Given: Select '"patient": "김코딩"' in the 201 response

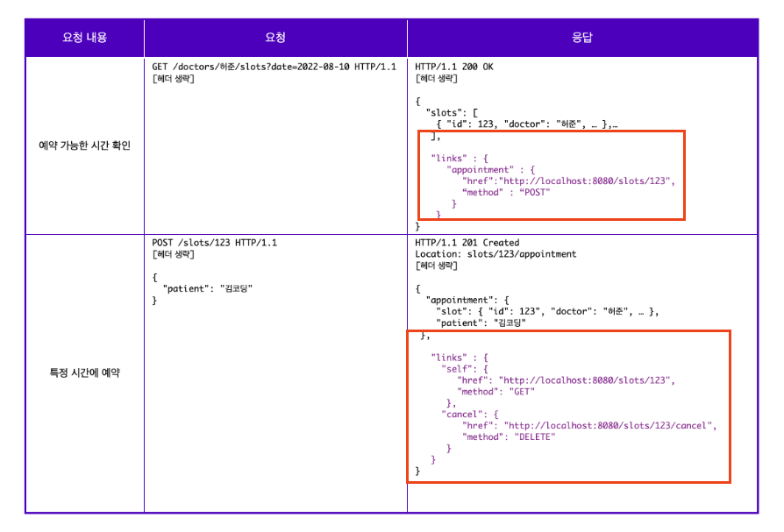Looking at the screenshot, I should click(481, 323).
